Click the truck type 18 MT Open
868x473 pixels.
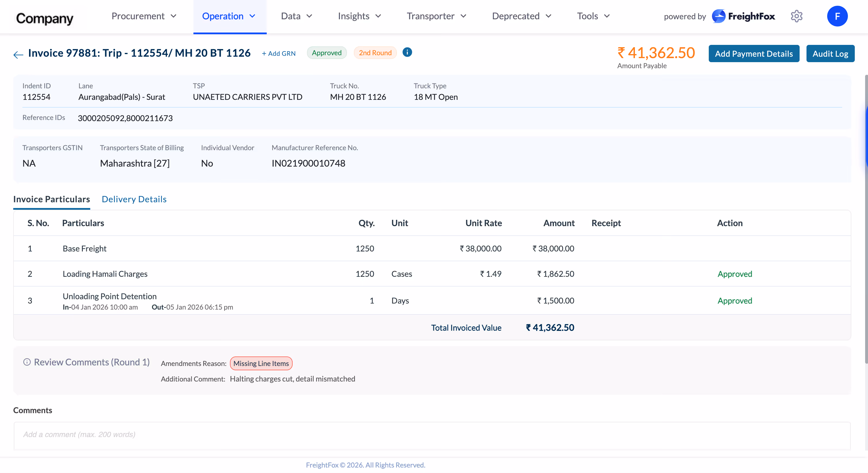pyautogui.click(x=435, y=97)
